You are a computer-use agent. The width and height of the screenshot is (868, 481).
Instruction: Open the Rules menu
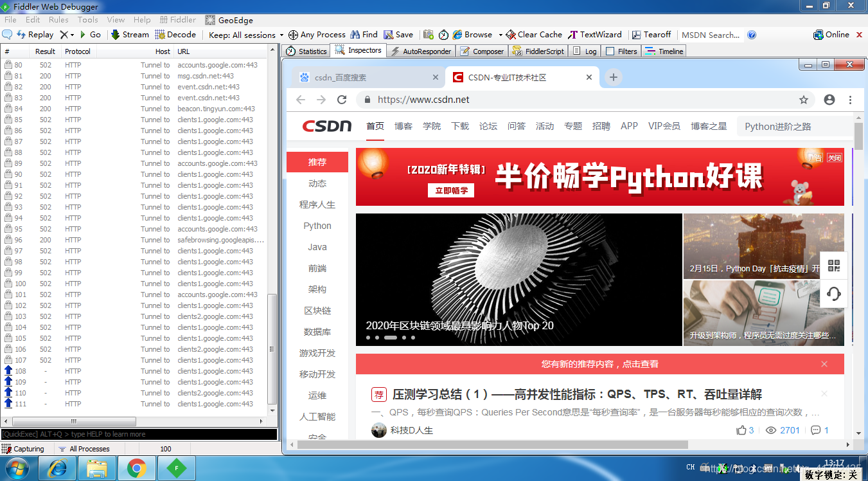(x=58, y=20)
